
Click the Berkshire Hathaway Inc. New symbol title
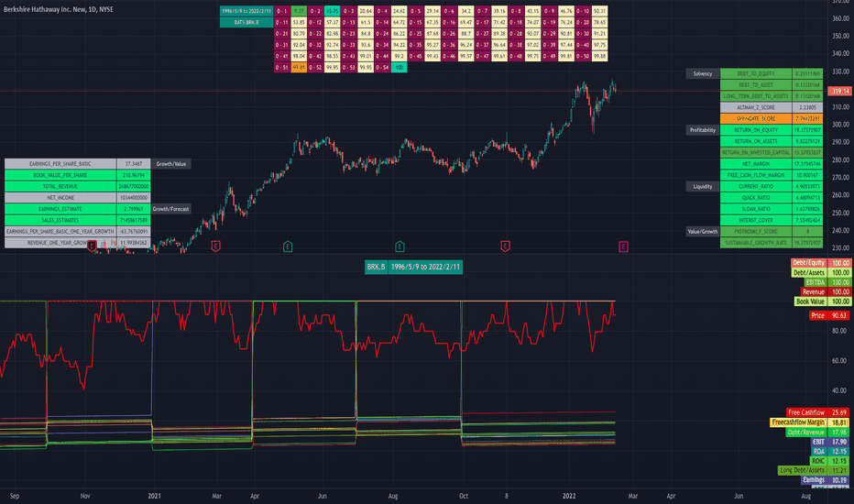point(59,9)
